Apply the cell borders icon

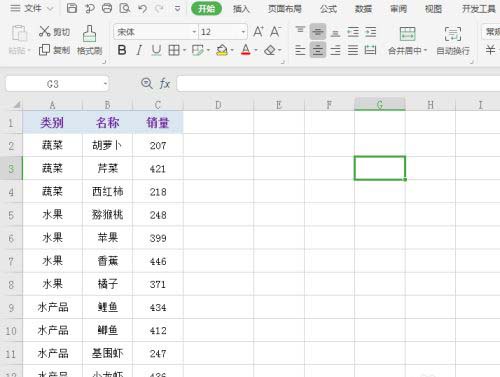tap(174, 50)
